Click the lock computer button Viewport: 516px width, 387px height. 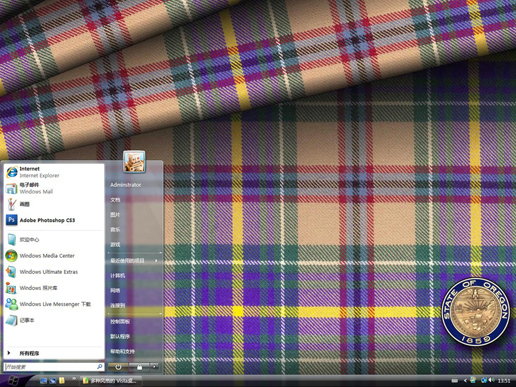point(139,367)
